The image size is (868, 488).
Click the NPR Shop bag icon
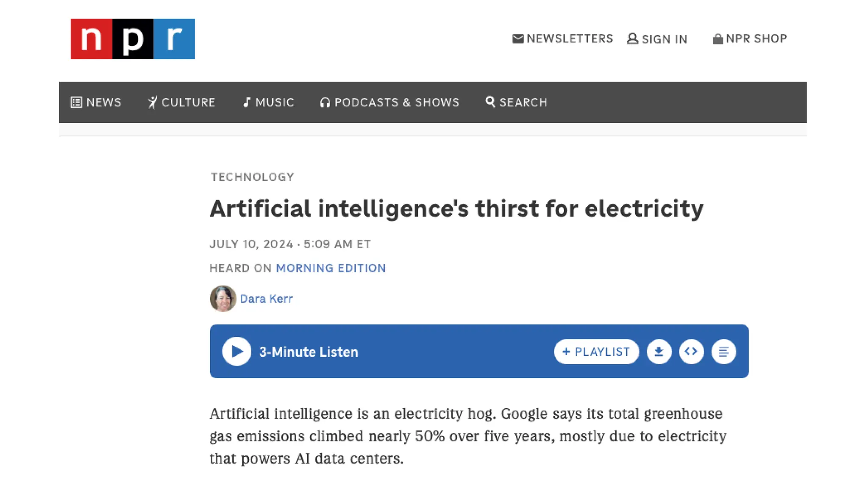pyautogui.click(x=718, y=39)
